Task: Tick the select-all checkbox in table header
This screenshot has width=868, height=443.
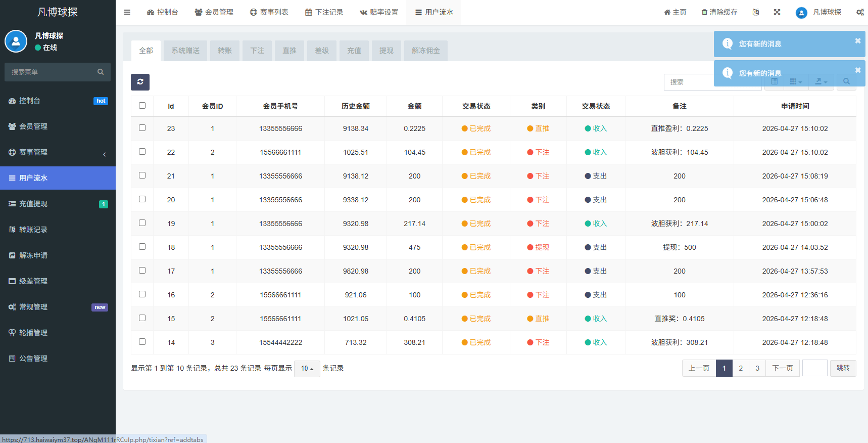Action: pos(142,106)
